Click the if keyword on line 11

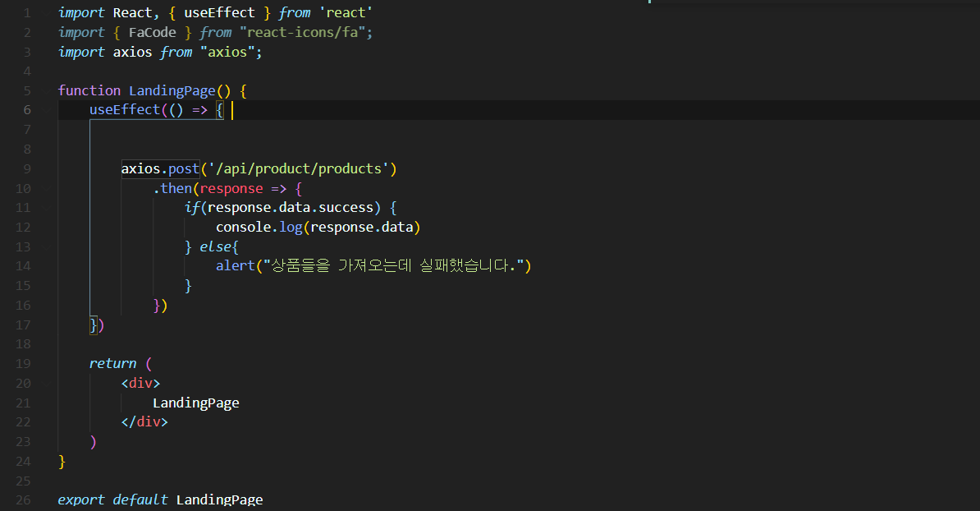pyautogui.click(x=192, y=208)
